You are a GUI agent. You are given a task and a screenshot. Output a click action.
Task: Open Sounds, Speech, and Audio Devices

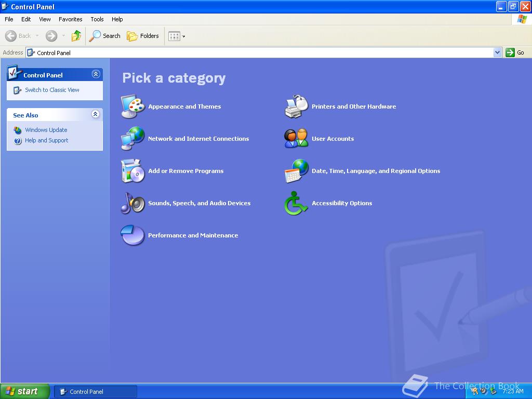[198, 203]
